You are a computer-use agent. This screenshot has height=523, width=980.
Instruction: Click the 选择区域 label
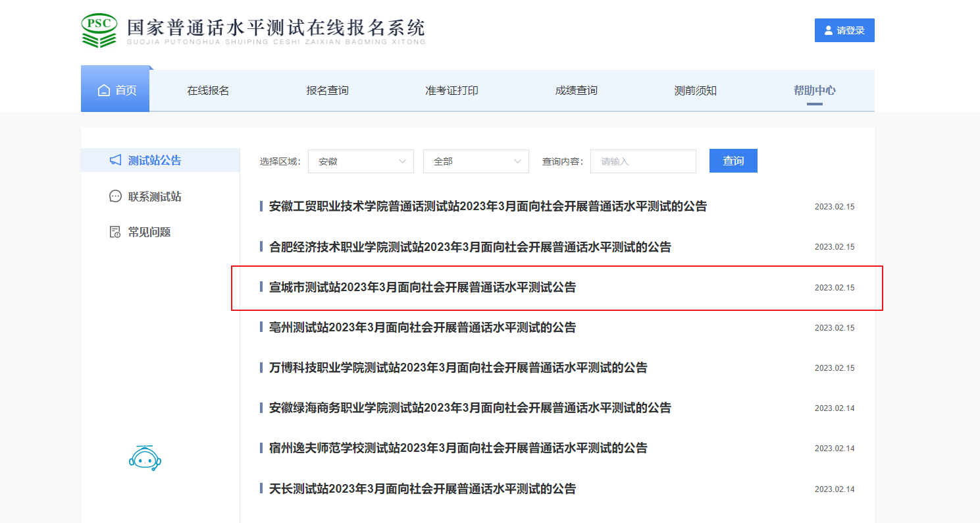point(280,161)
